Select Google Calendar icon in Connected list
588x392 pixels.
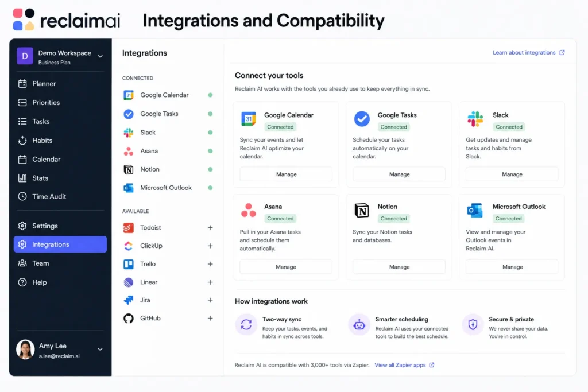129,95
